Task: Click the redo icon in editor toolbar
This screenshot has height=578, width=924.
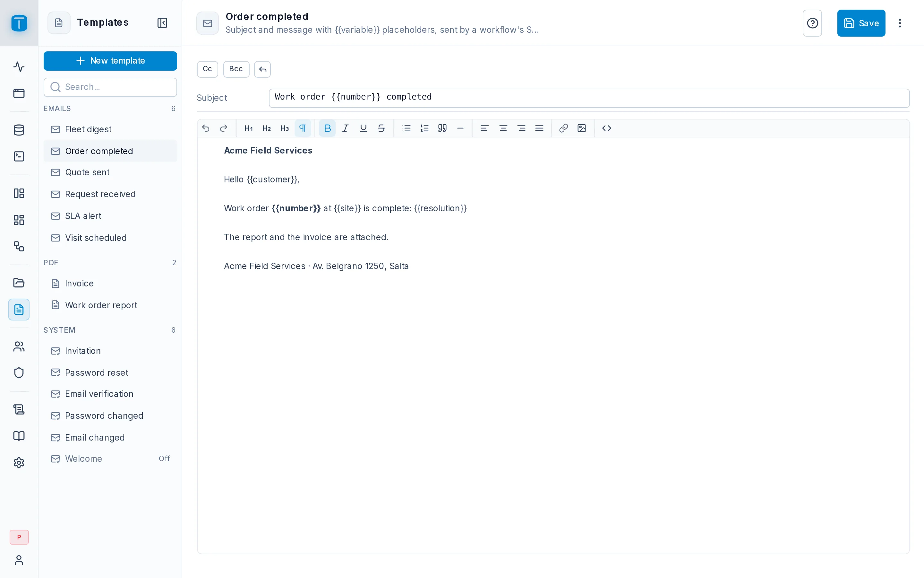Action: [x=224, y=128]
